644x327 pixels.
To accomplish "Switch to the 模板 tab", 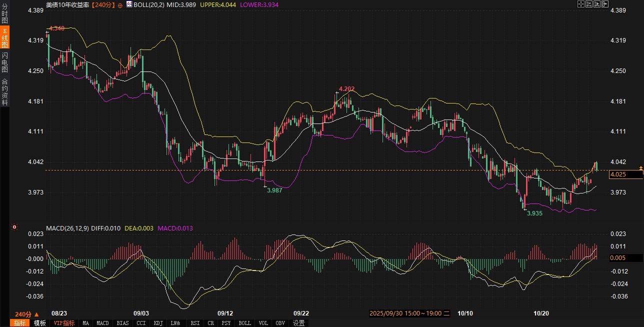I will coord(39,323).
